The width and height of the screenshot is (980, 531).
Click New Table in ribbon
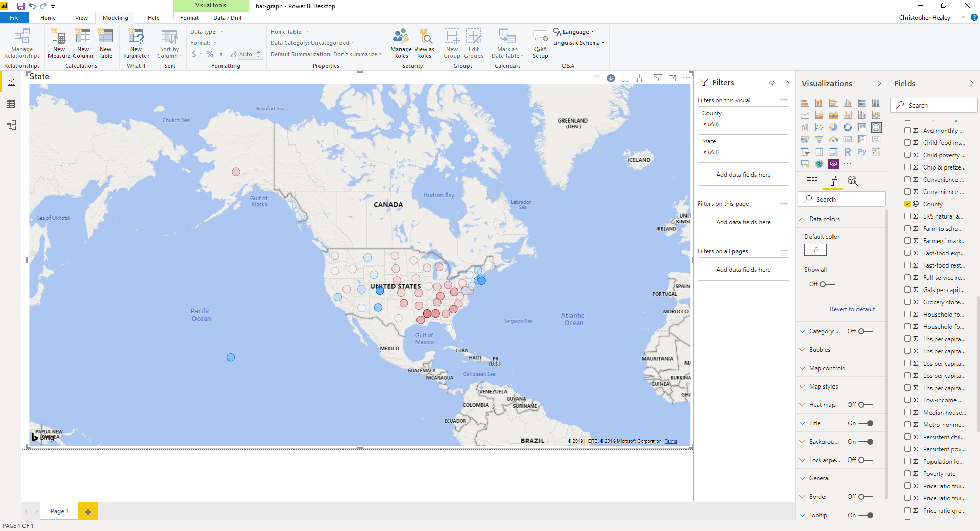pyautogui.click(x=105, y=44)
